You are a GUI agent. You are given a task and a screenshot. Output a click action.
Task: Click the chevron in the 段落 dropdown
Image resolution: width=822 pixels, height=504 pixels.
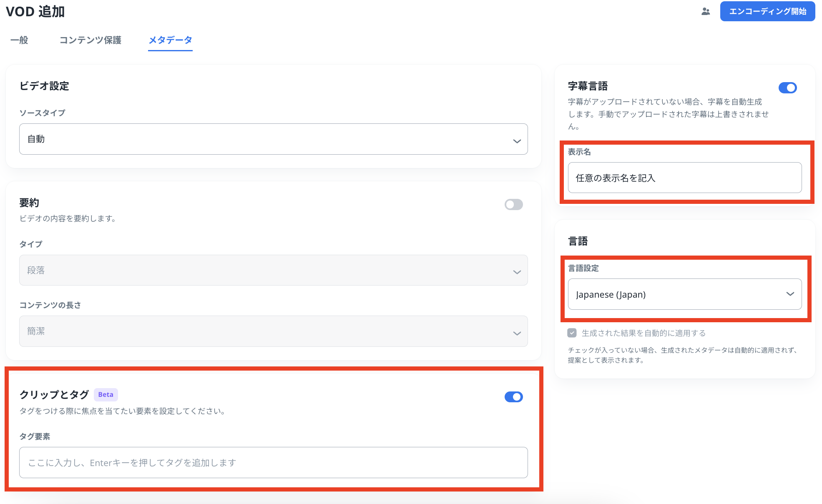517,272
